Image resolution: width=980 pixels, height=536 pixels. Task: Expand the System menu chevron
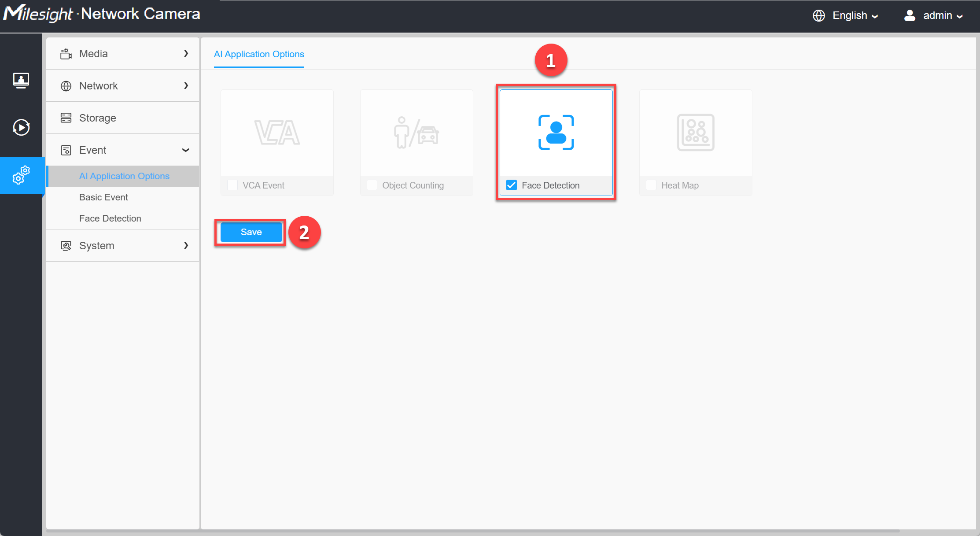[x=186, y=246]
